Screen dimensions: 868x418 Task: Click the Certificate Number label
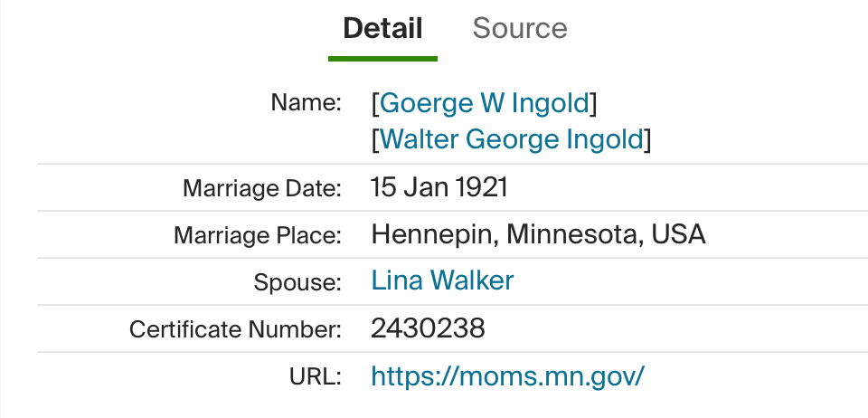click(235, 329)
